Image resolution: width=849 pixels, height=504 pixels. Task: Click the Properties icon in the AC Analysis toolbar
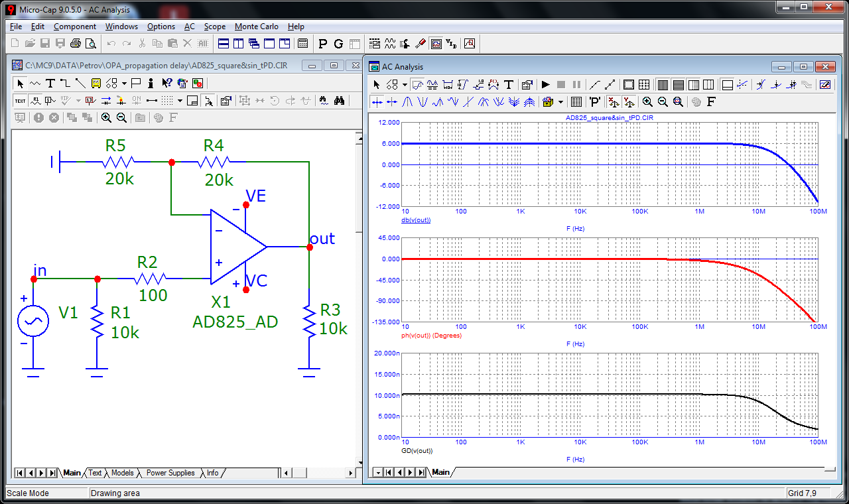pos(527,85)
